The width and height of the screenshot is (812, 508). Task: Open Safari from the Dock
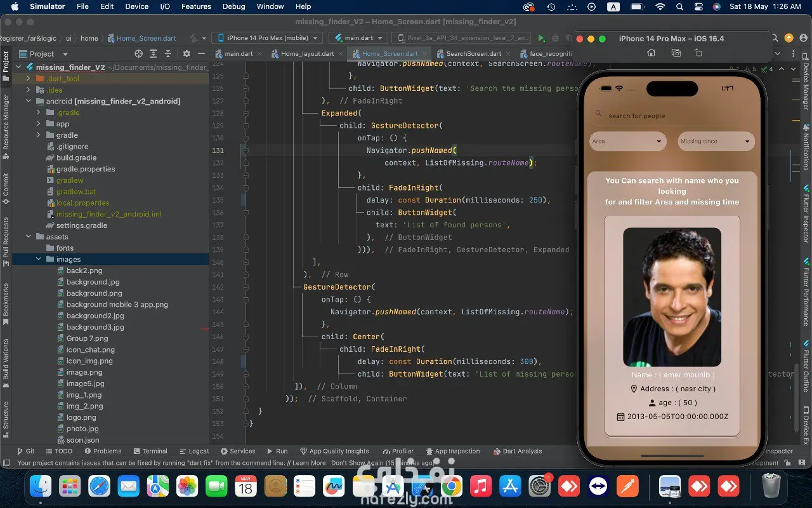click(99, 486)
